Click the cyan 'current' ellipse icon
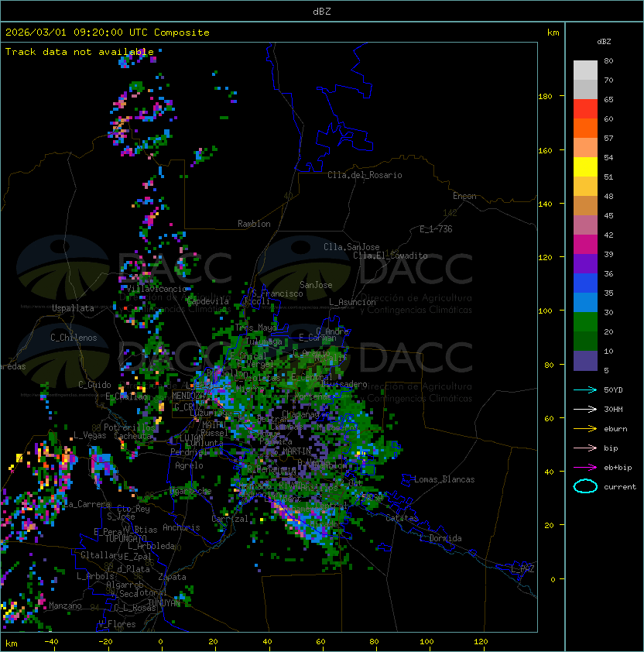This screenshot has height=652, width=644. (585, 486)
